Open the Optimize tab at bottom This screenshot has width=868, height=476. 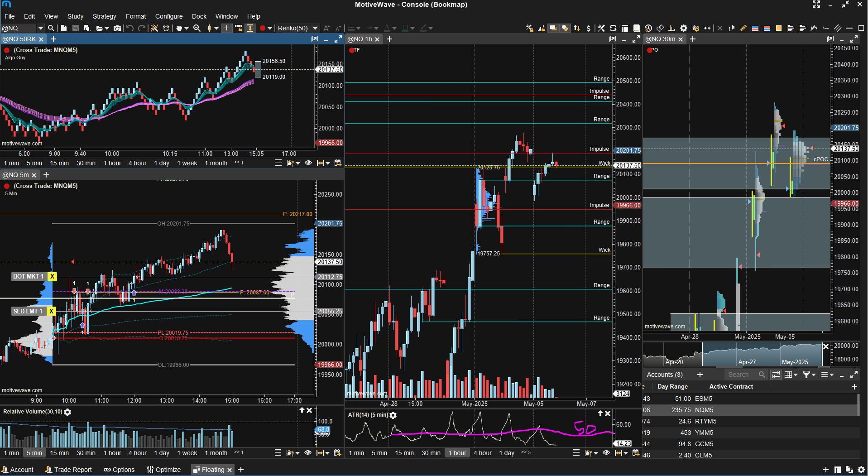coord(164,470)
